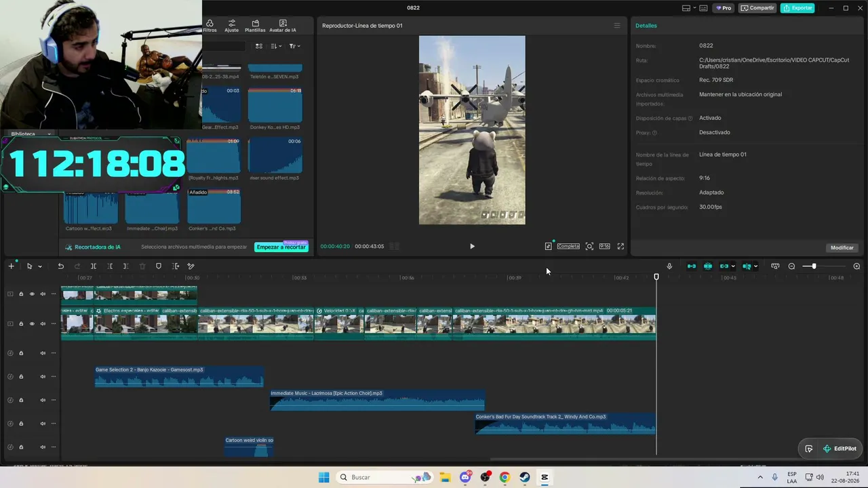
Task: Open the Plantillas tab
Action: (255, 26)
